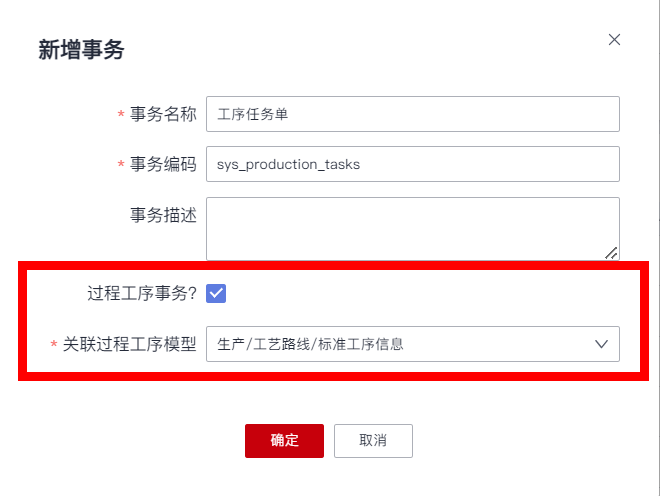Click the 新增事务 dialog title
Screen dimensions: 660x496
click(81, 49)
